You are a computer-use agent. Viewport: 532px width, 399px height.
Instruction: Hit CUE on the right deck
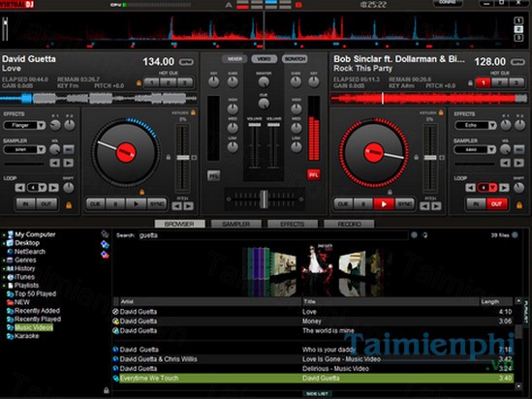(x=343, y=204)
